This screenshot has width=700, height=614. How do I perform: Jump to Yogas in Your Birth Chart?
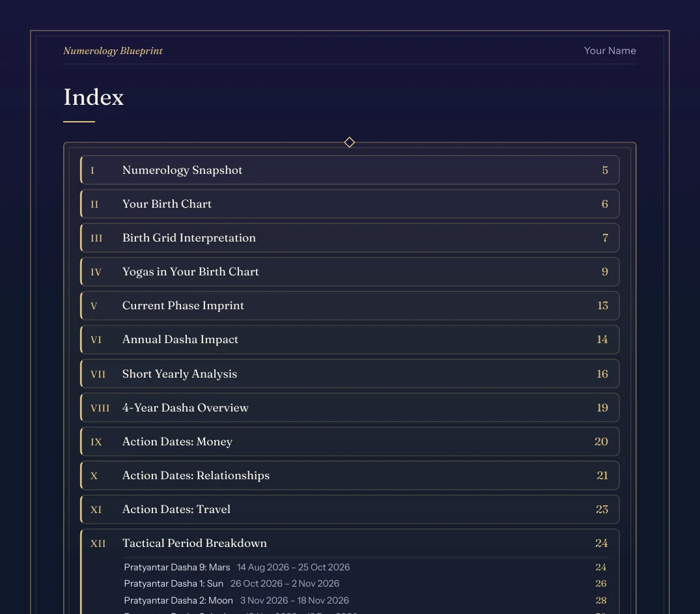tap(350, 272)
